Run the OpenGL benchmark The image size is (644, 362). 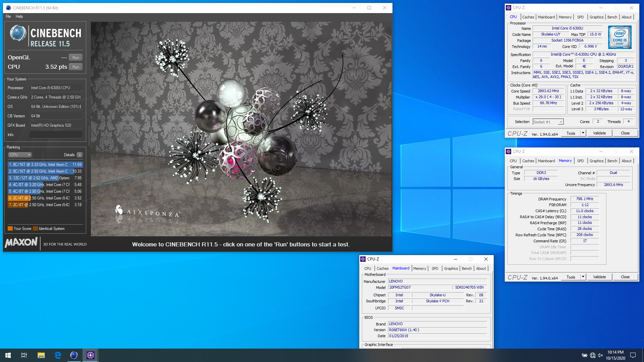point(76,58)
